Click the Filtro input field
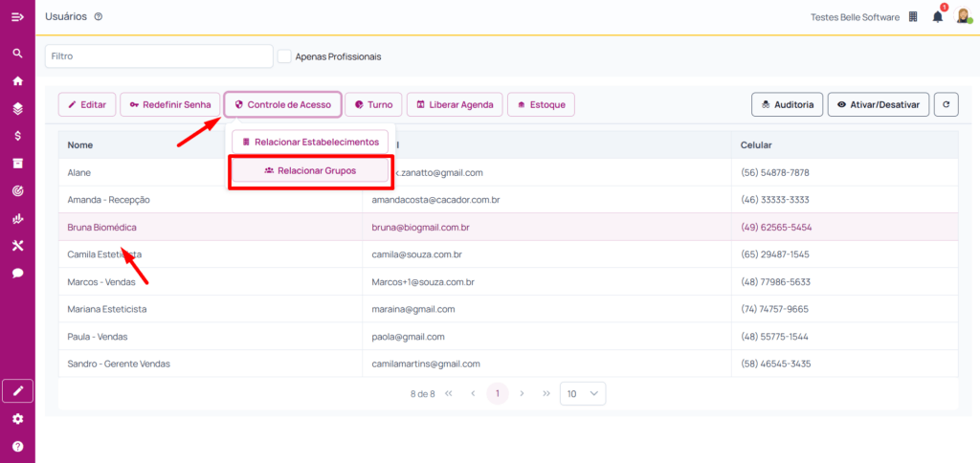 [159, 56]
